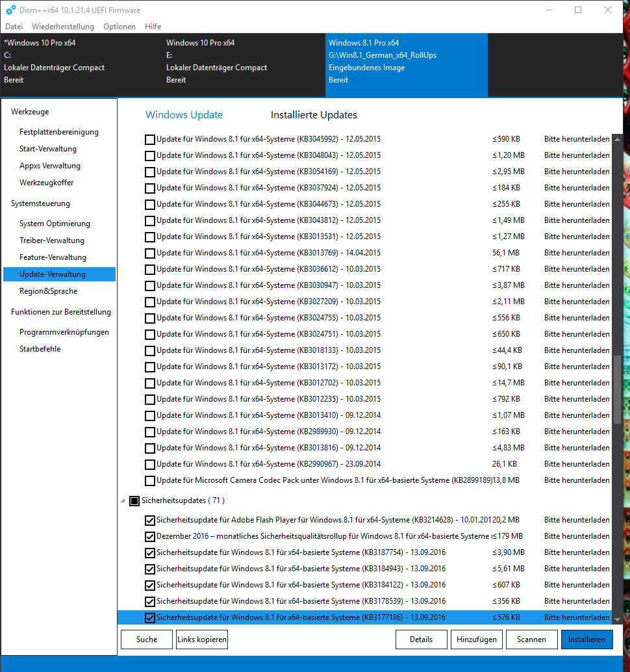The width and height of the screenshot is (630, 672).
Task: Select the KB3012702 update row text
Action: [268, 383]
